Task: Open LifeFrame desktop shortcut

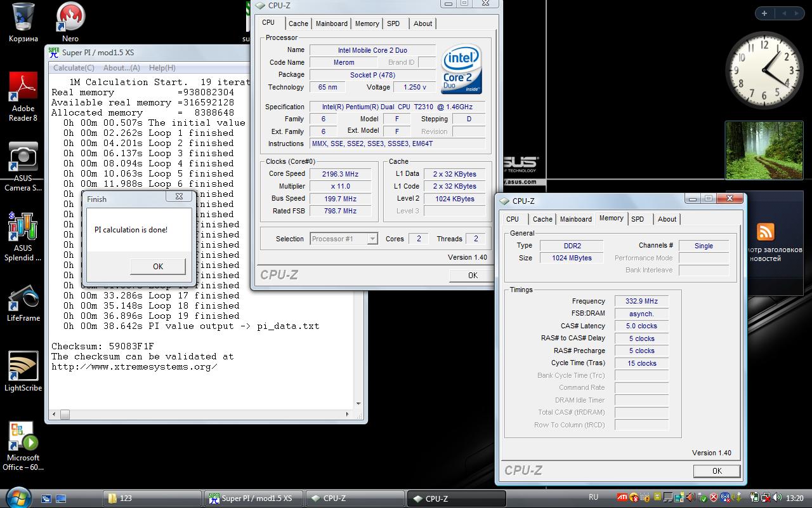Action: pos(23,304)
